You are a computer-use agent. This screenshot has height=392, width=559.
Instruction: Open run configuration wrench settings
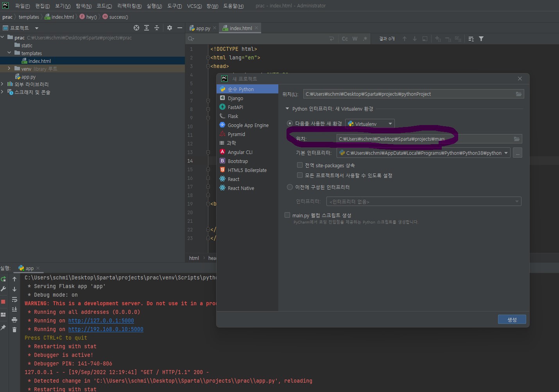tap(4, 289)
